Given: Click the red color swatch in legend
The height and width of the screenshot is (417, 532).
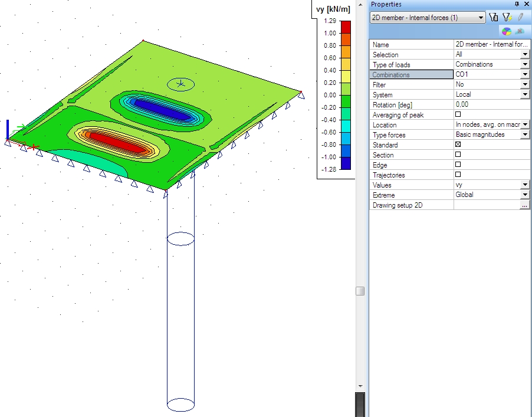Looking at the screenshot, I should point(346,27).
